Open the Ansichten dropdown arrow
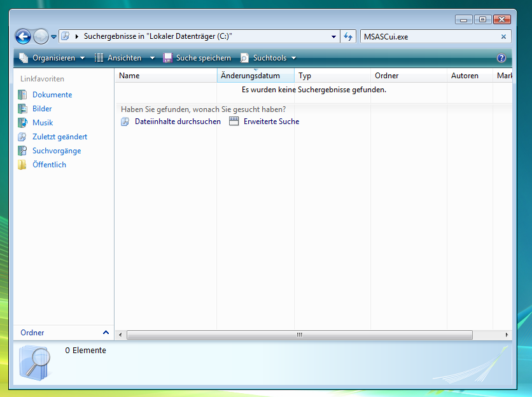Viewport: 532px width, 397px height. pyautogui.click(x=152, y=58)
